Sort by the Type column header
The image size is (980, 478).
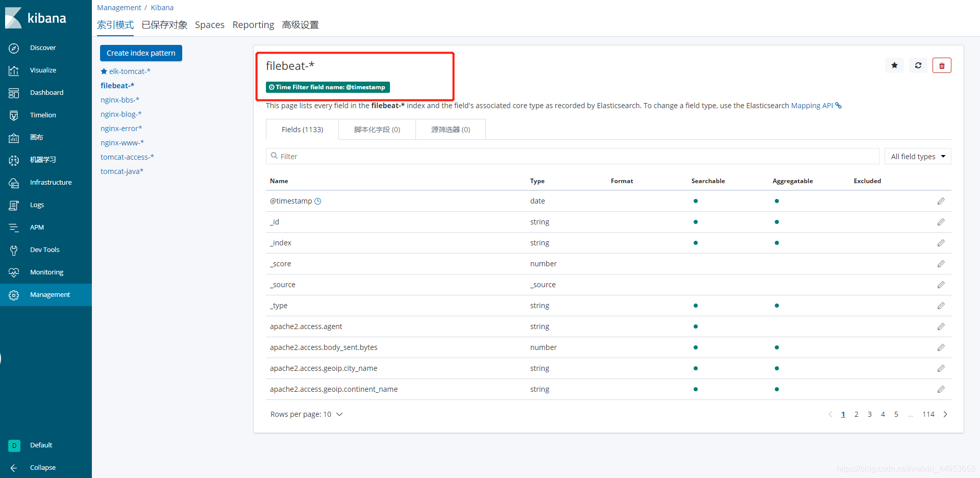pyautogui.click(x=537, y=181)
